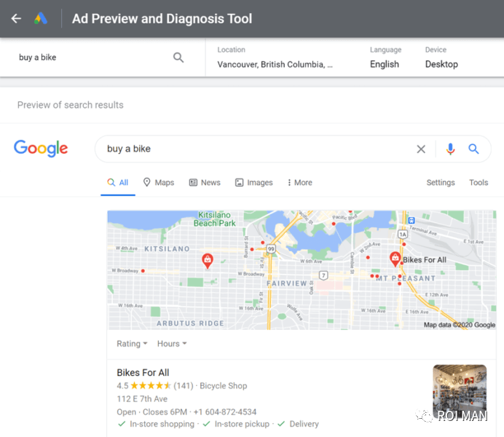Click the Bikes For All map pin
The width and height of the screenshot is (504, 437).
395,259
